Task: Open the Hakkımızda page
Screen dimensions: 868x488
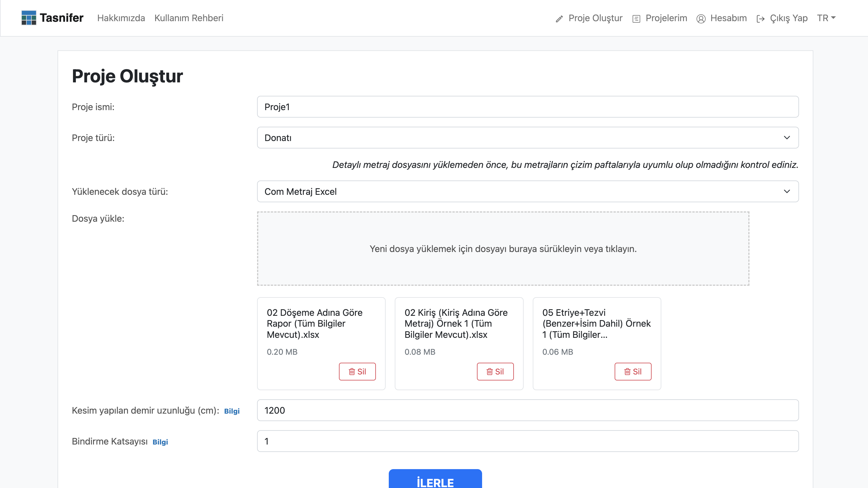Action: coord(121,18)
